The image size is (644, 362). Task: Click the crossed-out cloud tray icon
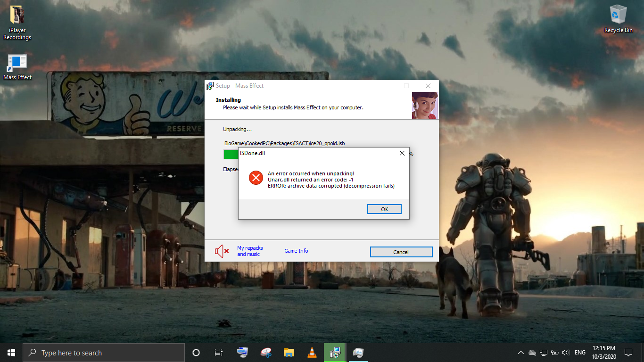click(x=532, y=353)
